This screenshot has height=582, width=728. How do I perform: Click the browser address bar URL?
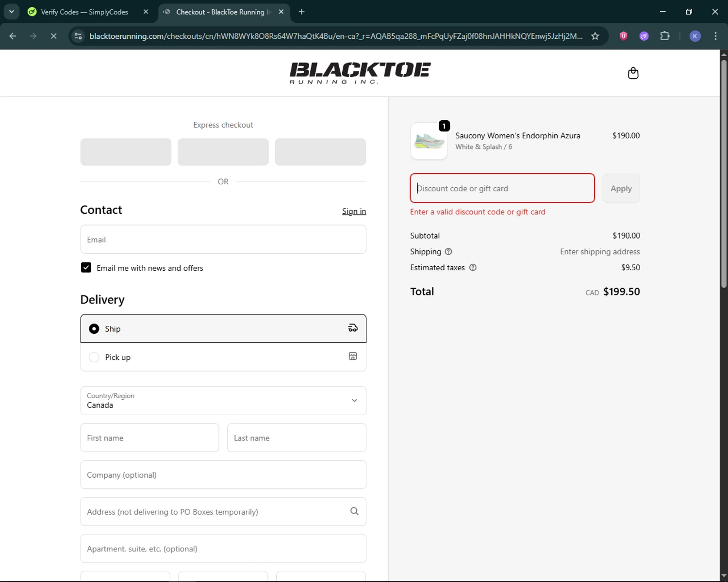(x=336, y=36)
